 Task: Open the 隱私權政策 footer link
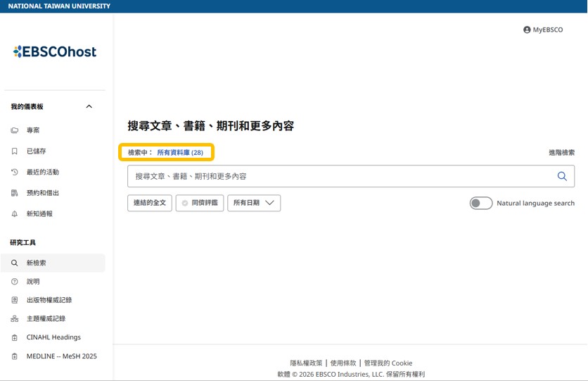(x=306, y=363)
